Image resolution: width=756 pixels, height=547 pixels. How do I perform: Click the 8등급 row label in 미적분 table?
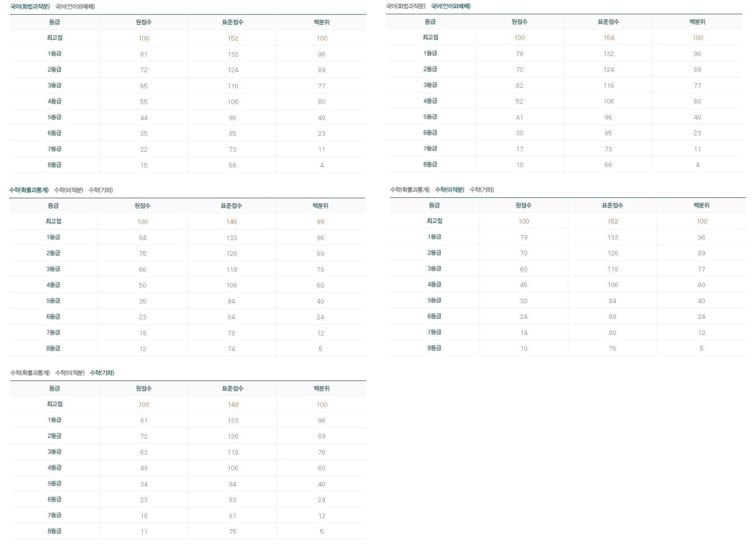point(434,348)
